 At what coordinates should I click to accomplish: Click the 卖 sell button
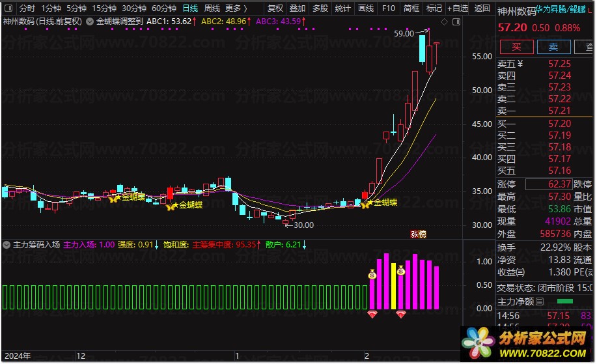(553, 47)
